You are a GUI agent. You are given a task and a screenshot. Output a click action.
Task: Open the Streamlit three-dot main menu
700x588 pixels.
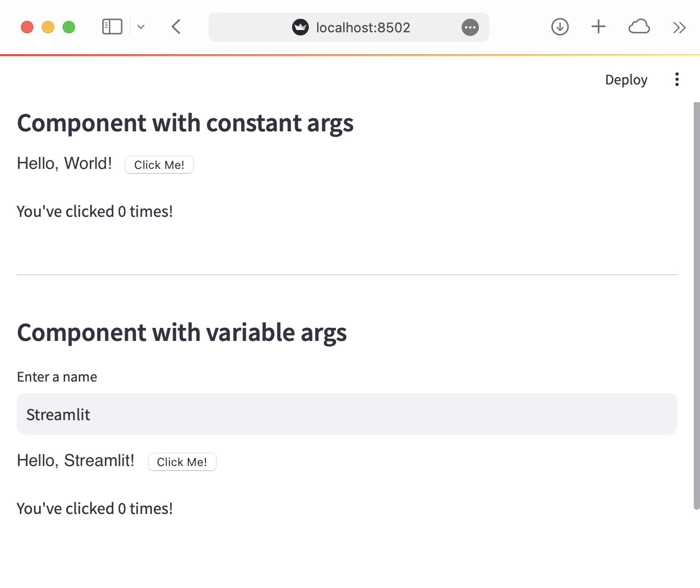pos(677,79)
